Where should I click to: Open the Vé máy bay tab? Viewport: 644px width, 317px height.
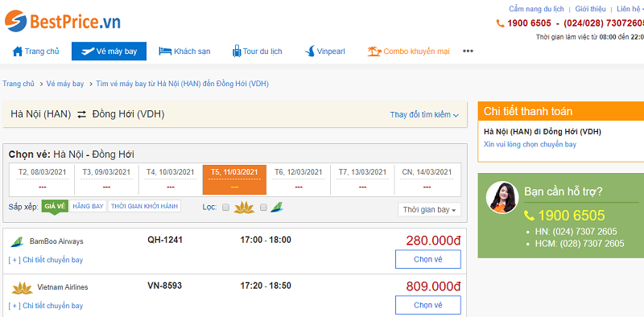pyautogui.click(x=109, y=51)
